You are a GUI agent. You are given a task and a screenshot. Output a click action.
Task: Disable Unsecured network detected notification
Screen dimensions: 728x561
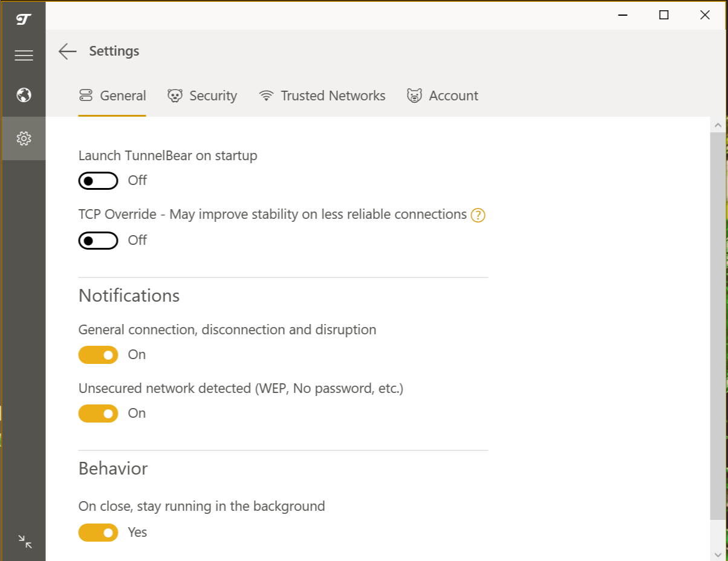98,413
